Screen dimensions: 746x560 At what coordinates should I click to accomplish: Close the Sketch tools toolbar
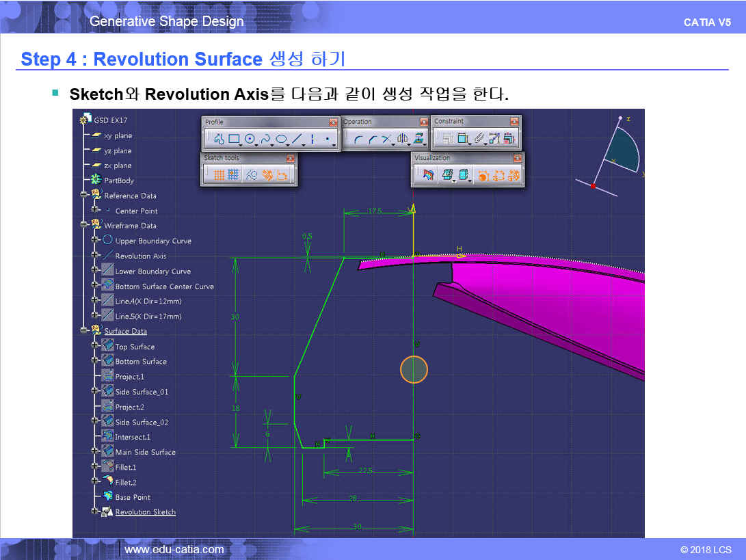pos(290,158)
